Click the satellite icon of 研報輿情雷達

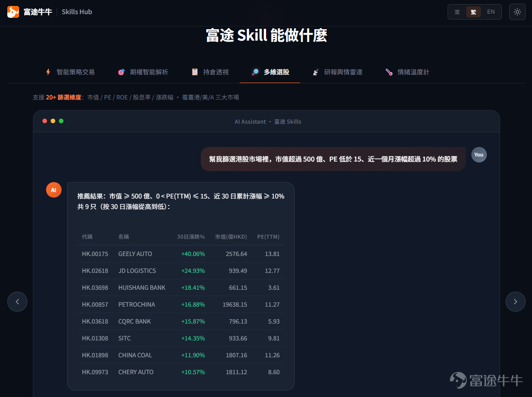316,72
